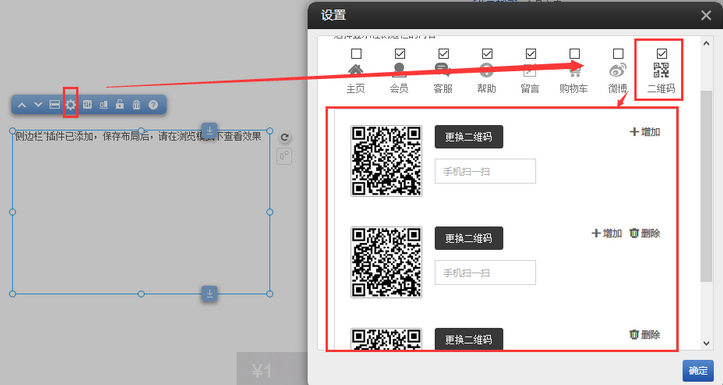
Task: Focus the second 手机扫一扫 text field
Action: (x=485, y=272)
